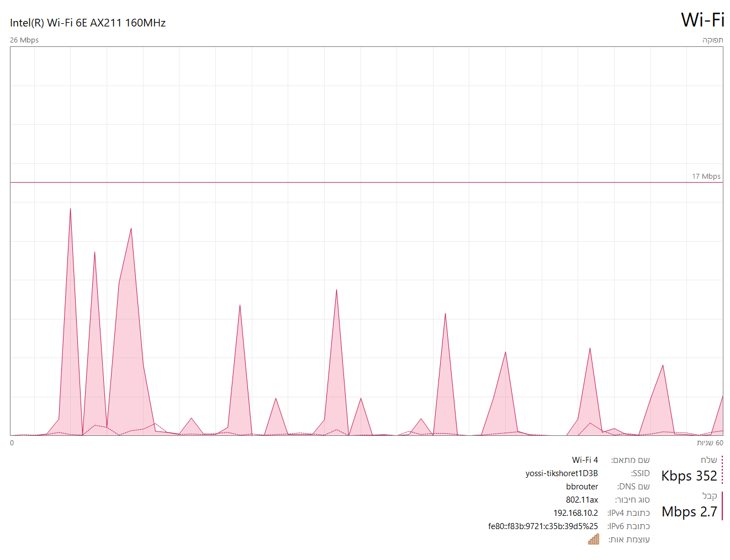Click the Intel Wi-Fi 6E AX211 adapter name
The image size is (730, 560).
[x=88, y=23]
